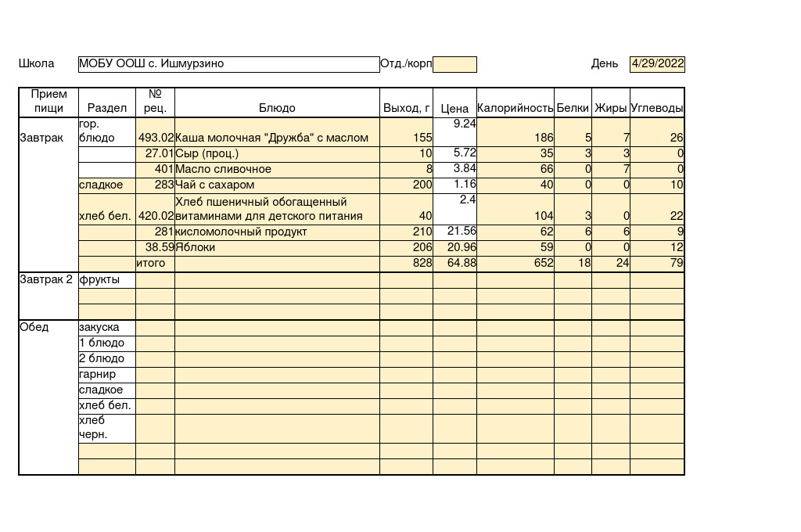The width and height of the screenshot is (801, 532).
Task: Select the Яблоки dish cell
Action: 277,248
